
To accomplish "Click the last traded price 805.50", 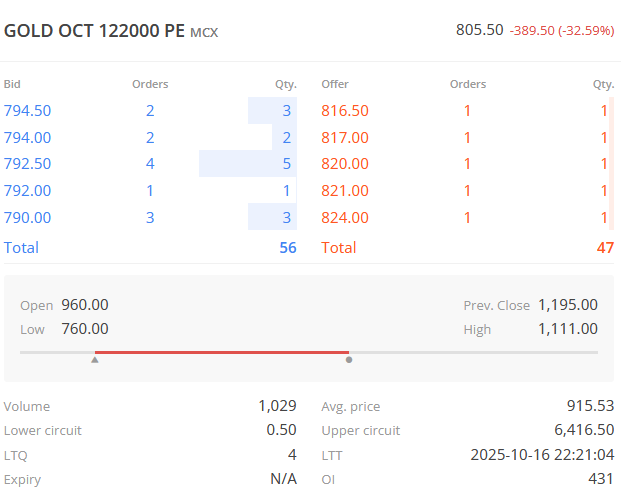I will (480, 30).
